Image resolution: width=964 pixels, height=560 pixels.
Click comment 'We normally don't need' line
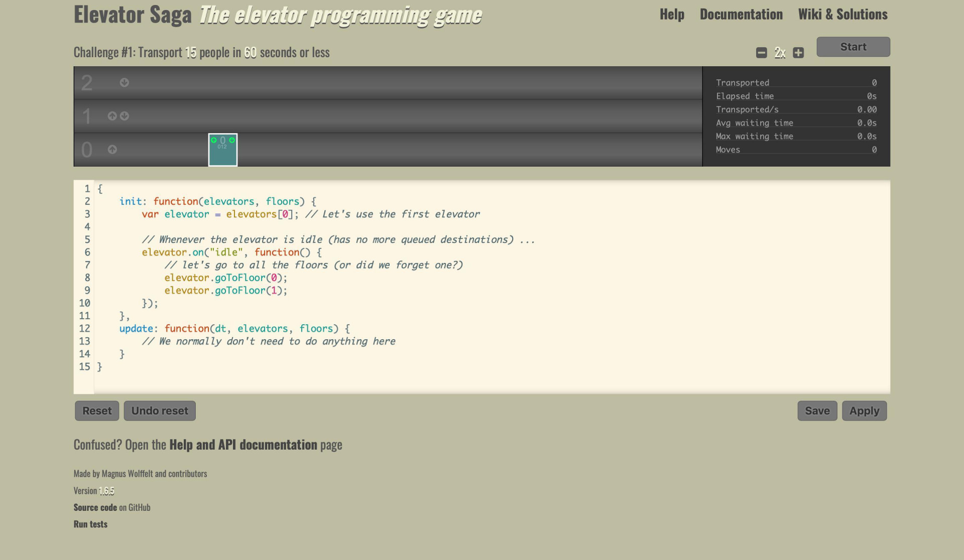pos(269,341)
